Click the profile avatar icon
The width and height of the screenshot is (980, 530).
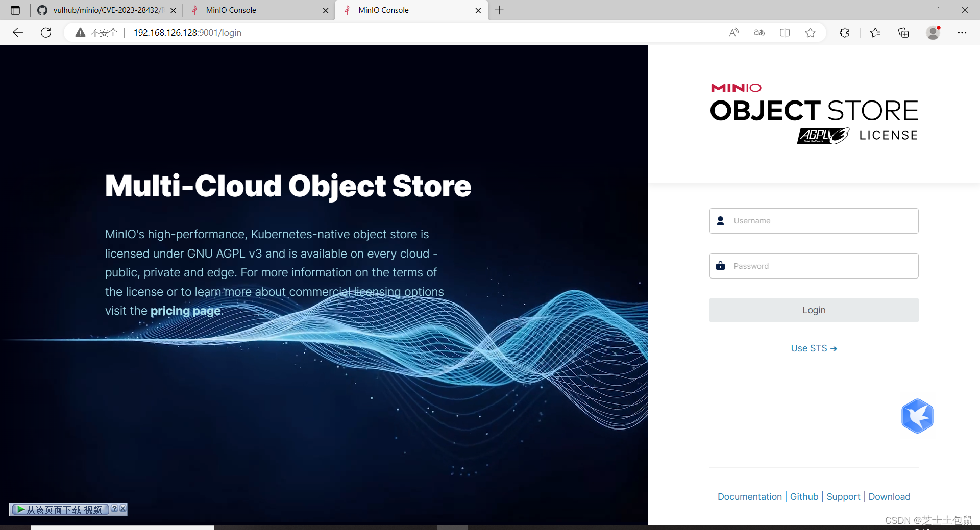tap(933, 33)
